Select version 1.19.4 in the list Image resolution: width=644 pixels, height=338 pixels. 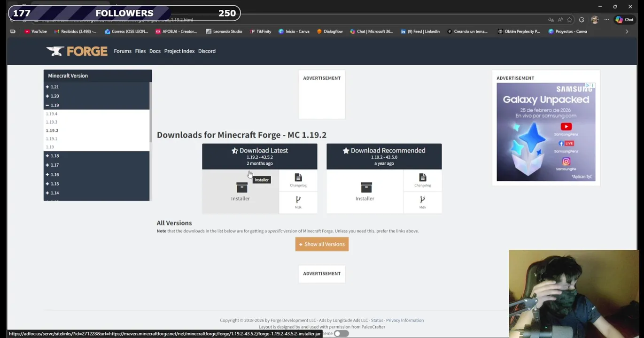point(52,114)
